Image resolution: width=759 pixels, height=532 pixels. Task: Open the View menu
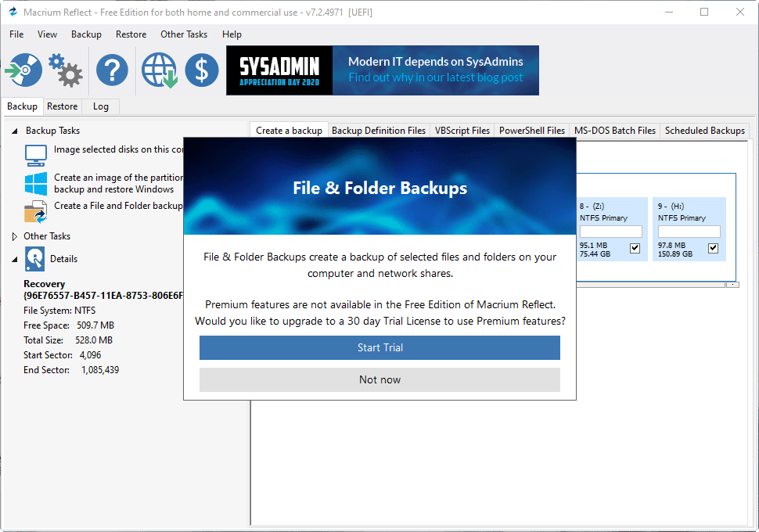tap(47, 34)
